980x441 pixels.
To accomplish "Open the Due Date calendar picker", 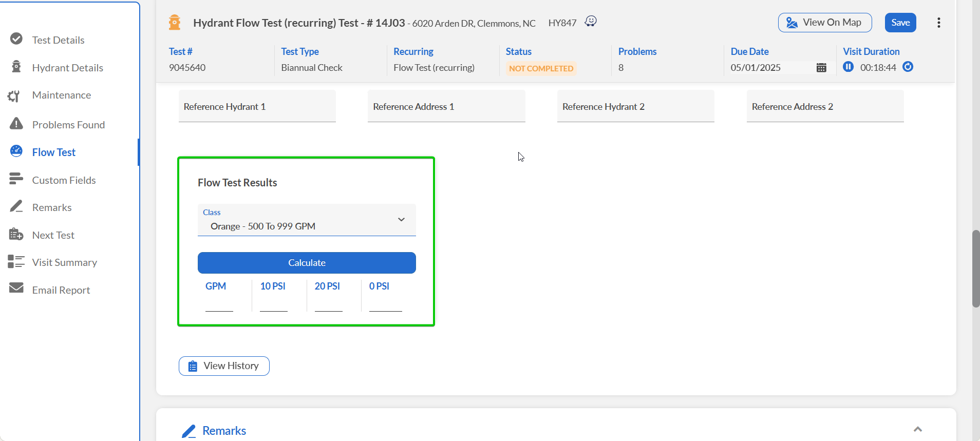I will pos(821,68).
